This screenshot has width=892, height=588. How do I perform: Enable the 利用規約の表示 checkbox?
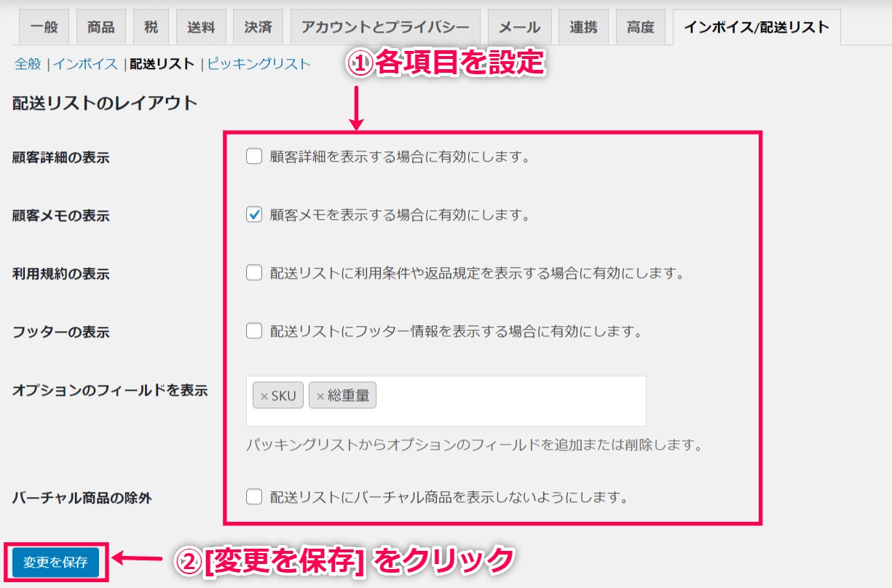click(254, 273)
